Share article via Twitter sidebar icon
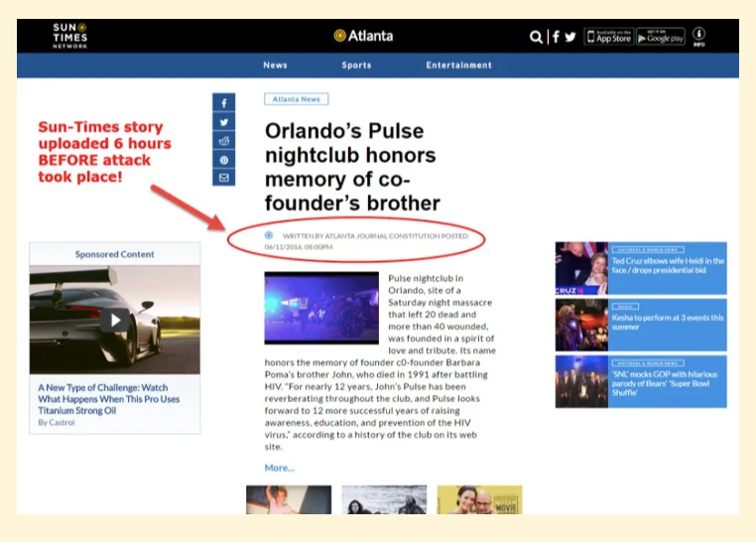The image size is (756, 549). [x=223, y=122]
